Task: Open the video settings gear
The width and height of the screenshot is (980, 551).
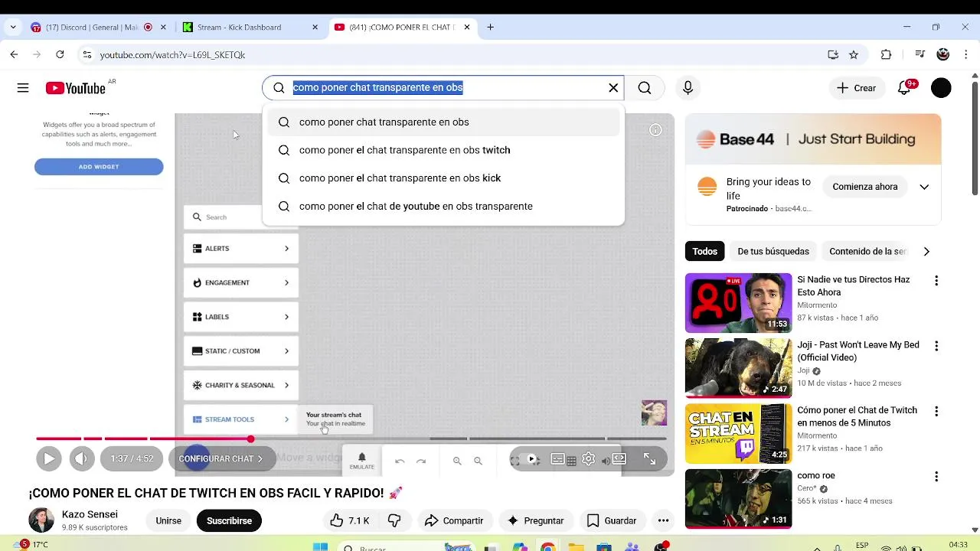Action: (x=588, y=459)
